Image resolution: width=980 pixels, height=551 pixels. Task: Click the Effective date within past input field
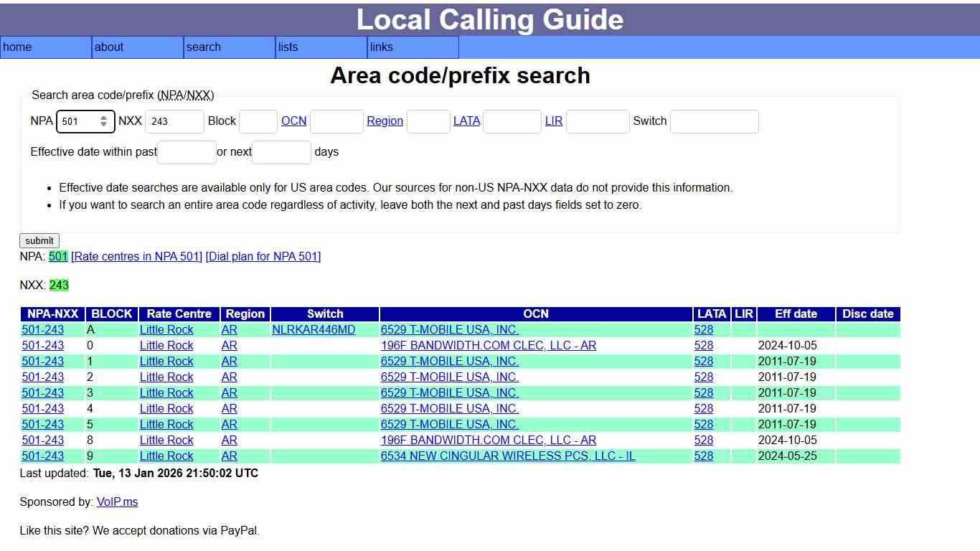click(x=186, y=152)
